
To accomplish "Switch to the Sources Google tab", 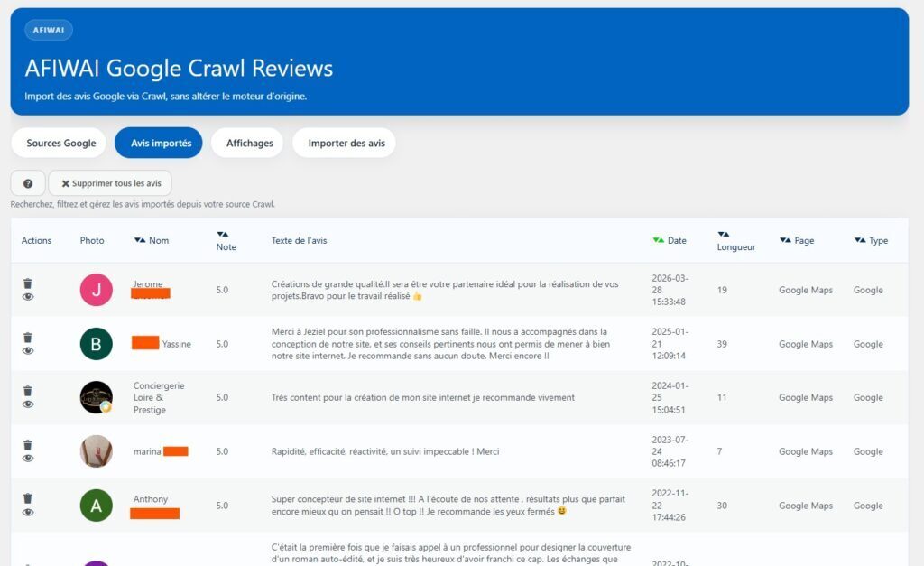I will [60, 143].
